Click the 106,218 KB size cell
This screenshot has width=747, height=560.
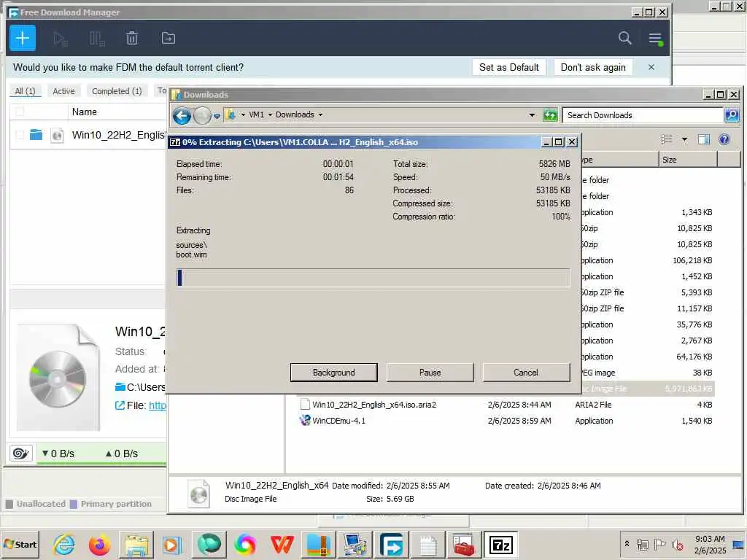pos(692,260)
